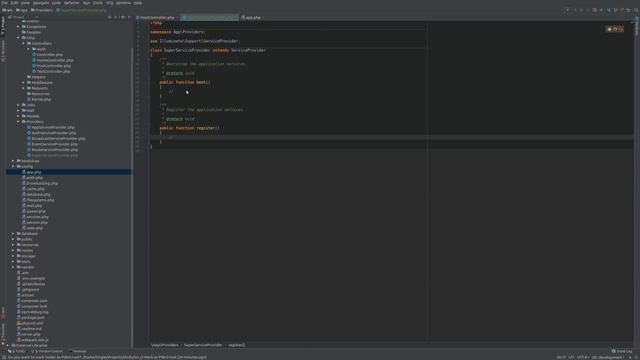Expand the vendor folder
Viewport: 640px width, 360px height.
[x=13, y=267]
